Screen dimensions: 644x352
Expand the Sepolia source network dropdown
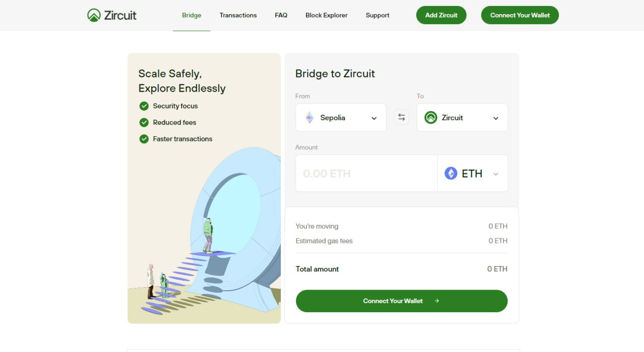coord(374,118)
